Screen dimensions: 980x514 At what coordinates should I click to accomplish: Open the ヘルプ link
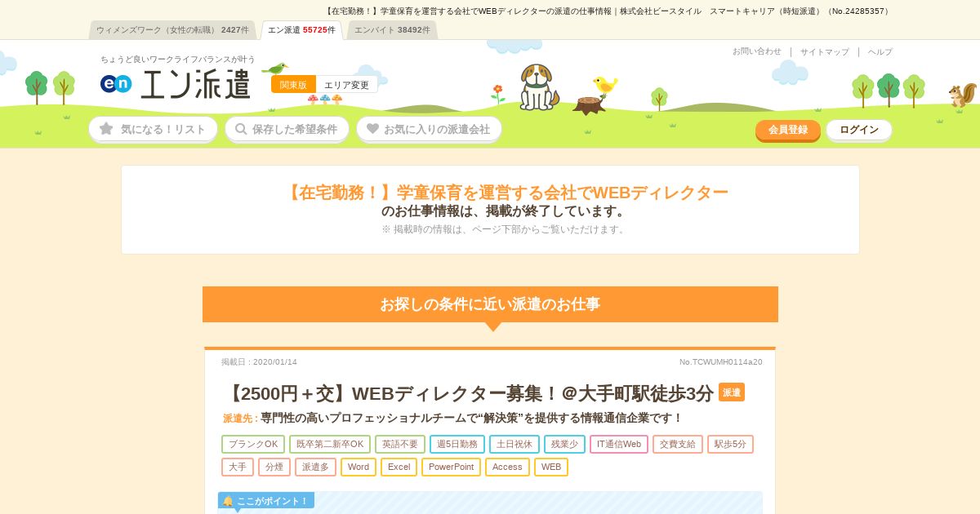pos(880,51)
